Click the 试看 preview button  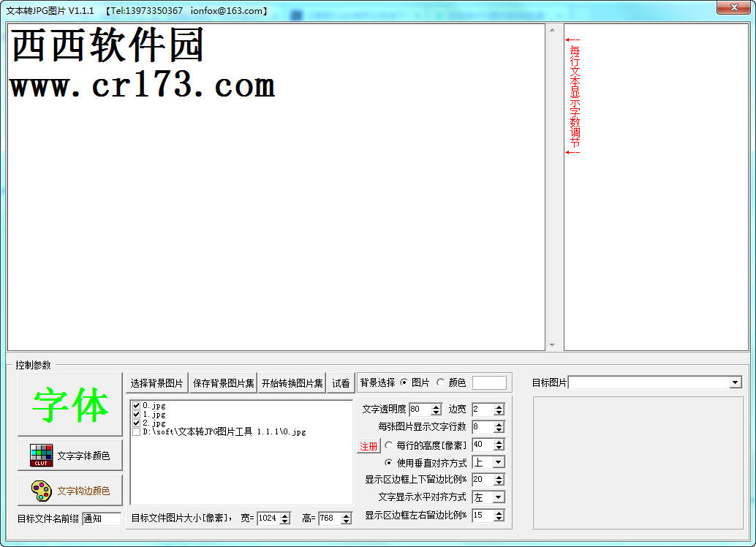coord(341,383)
